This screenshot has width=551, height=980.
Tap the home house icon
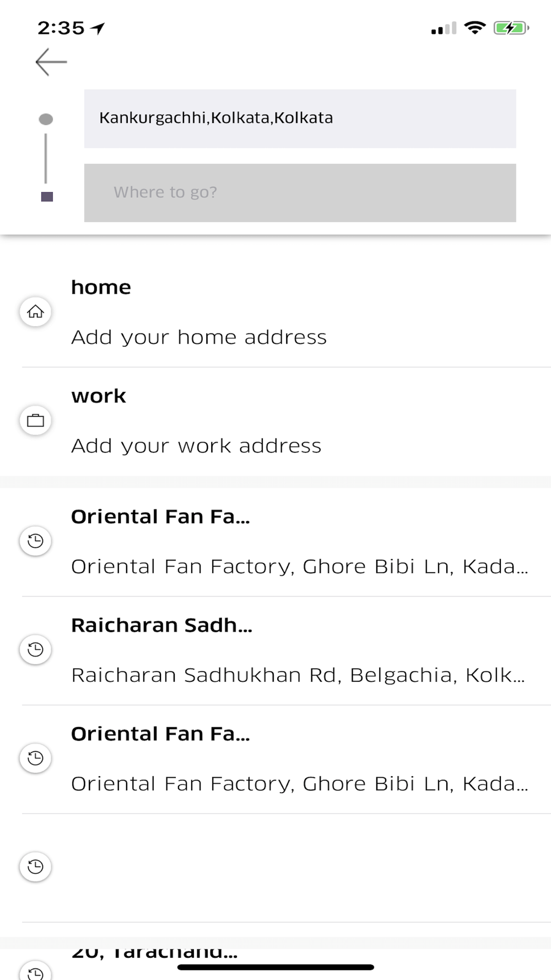click(36, 311)
